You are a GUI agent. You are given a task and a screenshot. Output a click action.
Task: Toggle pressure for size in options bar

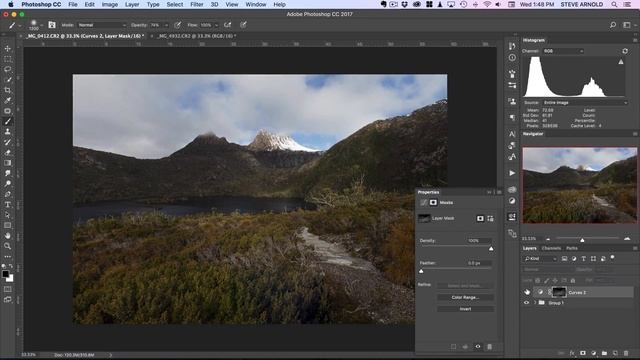[243, 25]
